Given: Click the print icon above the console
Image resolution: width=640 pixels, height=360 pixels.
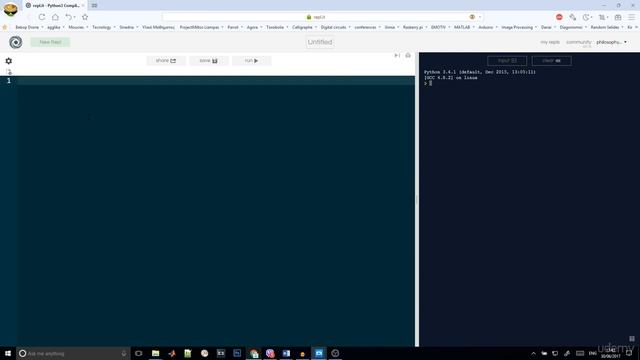Looking at the screenshot, I should 408,55.
